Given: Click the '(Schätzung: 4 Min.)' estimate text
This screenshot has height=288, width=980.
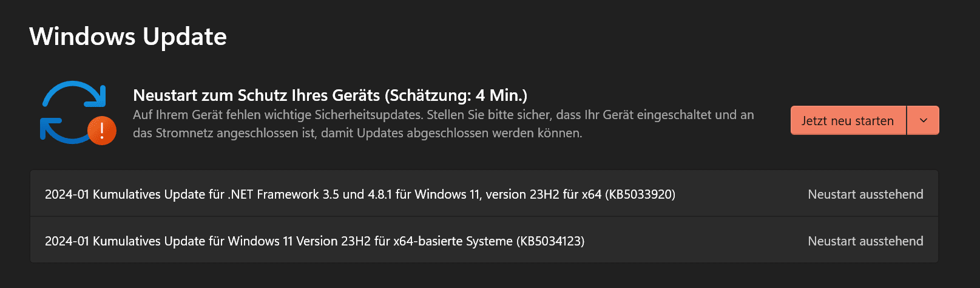Looking at the screenshot, I should click(456, 95).
